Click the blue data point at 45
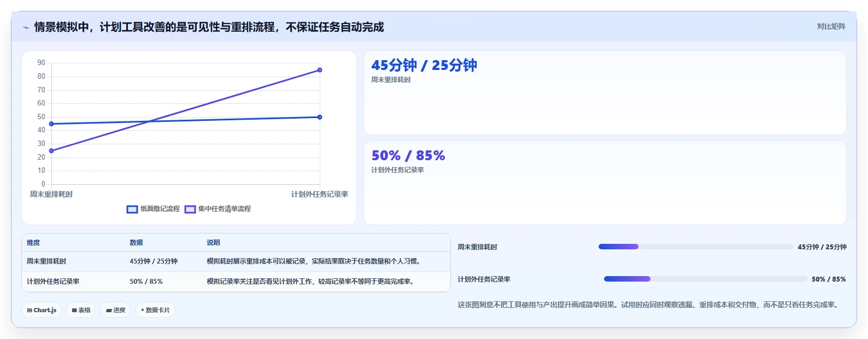Viewport: 868px width, 339px height. coord(51,124)
